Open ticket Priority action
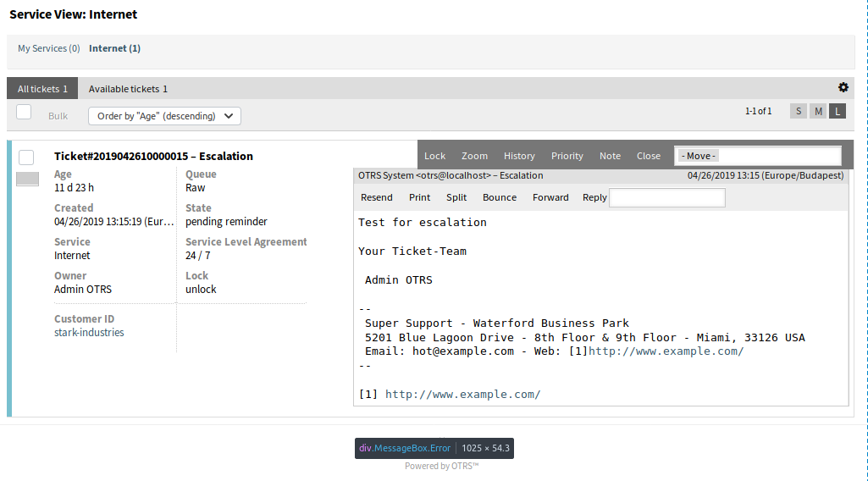Image resolution: width=868 pixels, height=481 pixels. pos(567,156)
